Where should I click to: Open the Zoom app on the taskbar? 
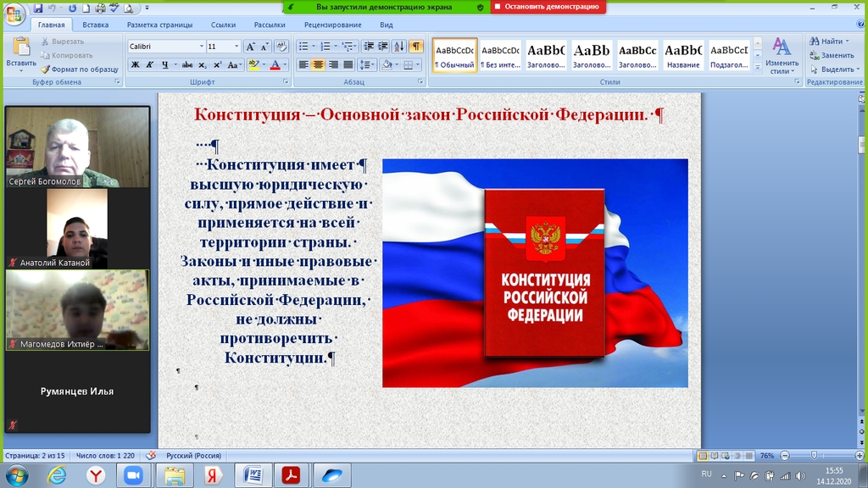133,475
